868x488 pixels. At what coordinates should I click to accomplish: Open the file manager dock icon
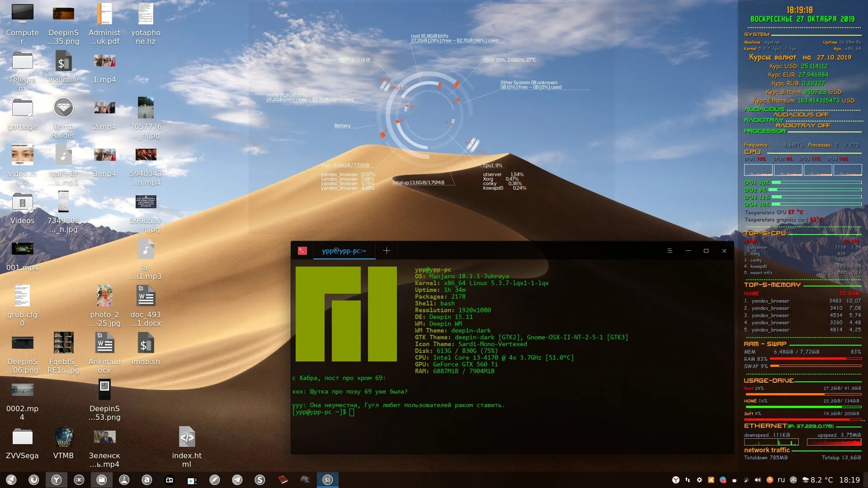[102, 480]
